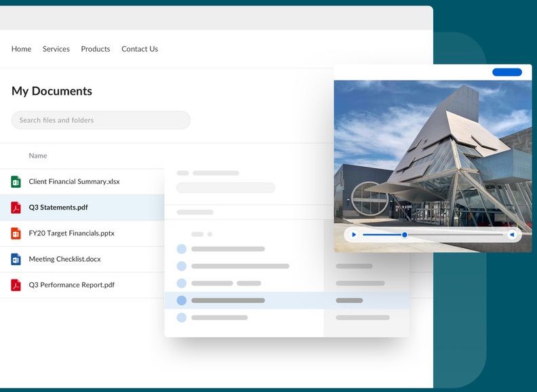Mute the video using speaker icon

[x=513, y=235]
